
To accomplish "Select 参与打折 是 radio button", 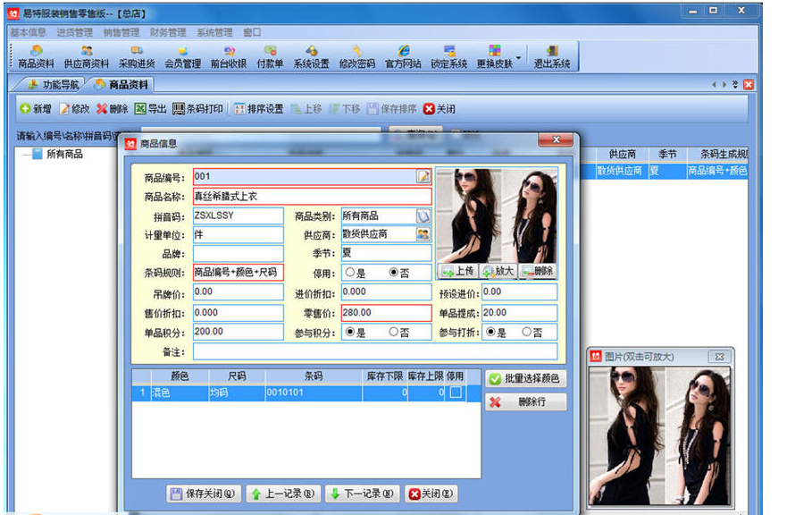I will pyautogui.click(x=490, y=332).
